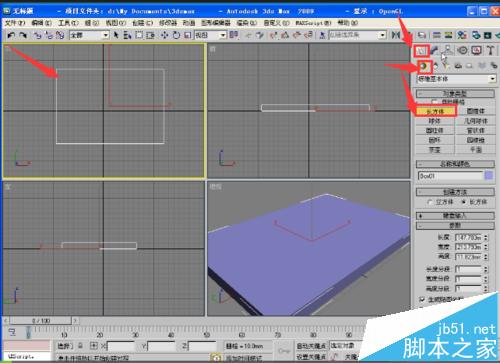Image resolution: width=500 pixels, height=363 pixels.
Task: Open the Display panel tab
Action: [x=476, y=50]
